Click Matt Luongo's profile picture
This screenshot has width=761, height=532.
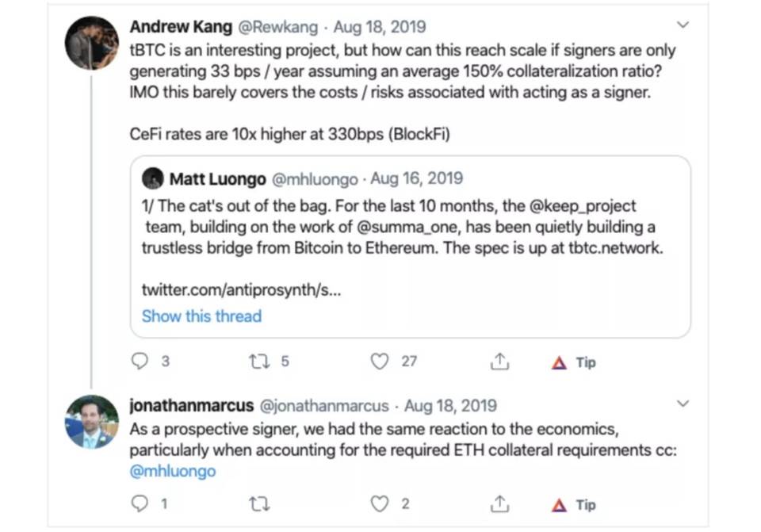152,178
